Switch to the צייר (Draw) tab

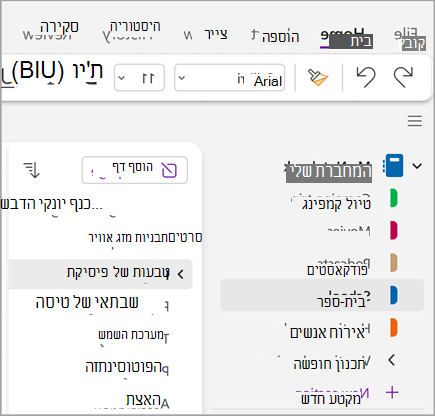click(x=216, y=34)
